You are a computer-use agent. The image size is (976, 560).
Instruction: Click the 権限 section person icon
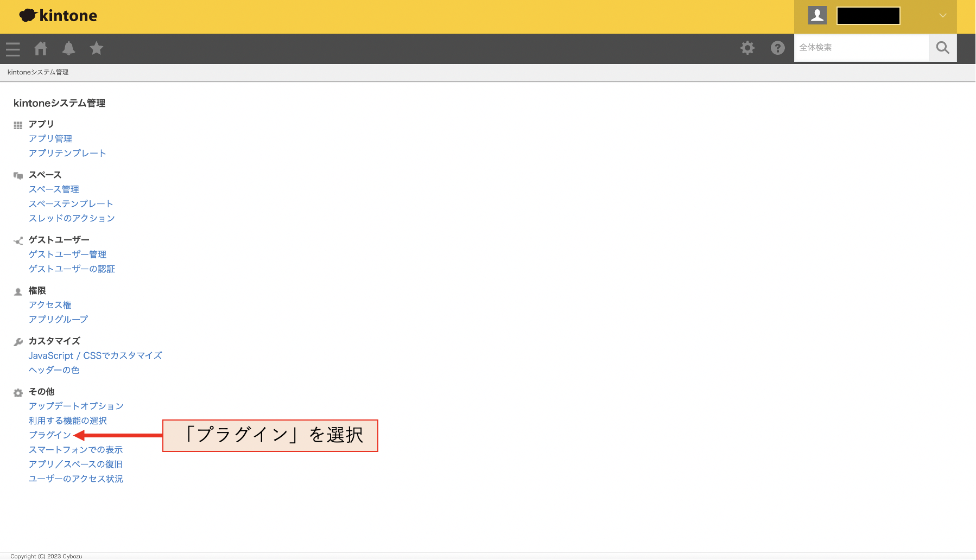18,292
